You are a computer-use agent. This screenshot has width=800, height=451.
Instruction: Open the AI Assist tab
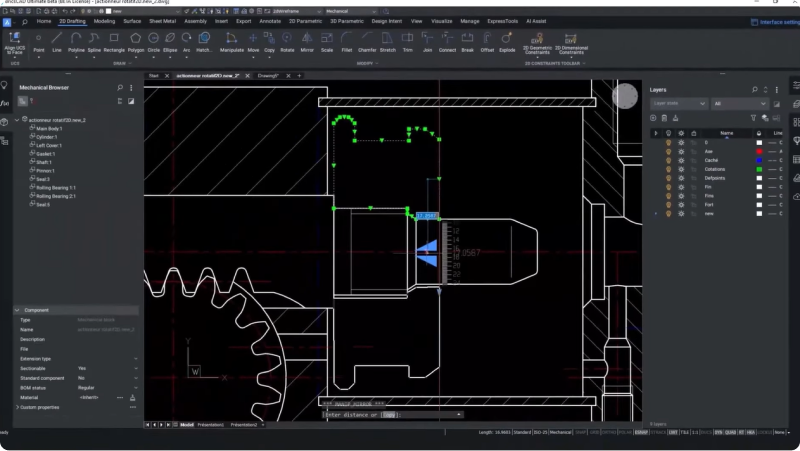536,21
